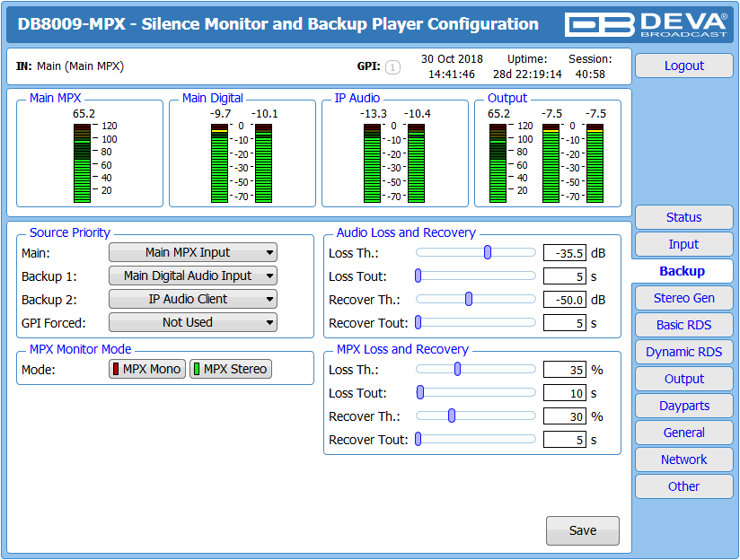Click the DEVA Broadcast logo
Viewport: 740px width, 560px height.
(x=646, y=24)
